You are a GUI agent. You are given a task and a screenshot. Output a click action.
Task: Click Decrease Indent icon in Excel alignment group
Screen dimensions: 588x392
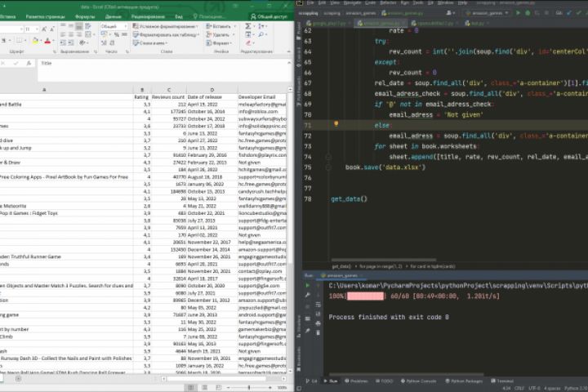tap(63, 42)
